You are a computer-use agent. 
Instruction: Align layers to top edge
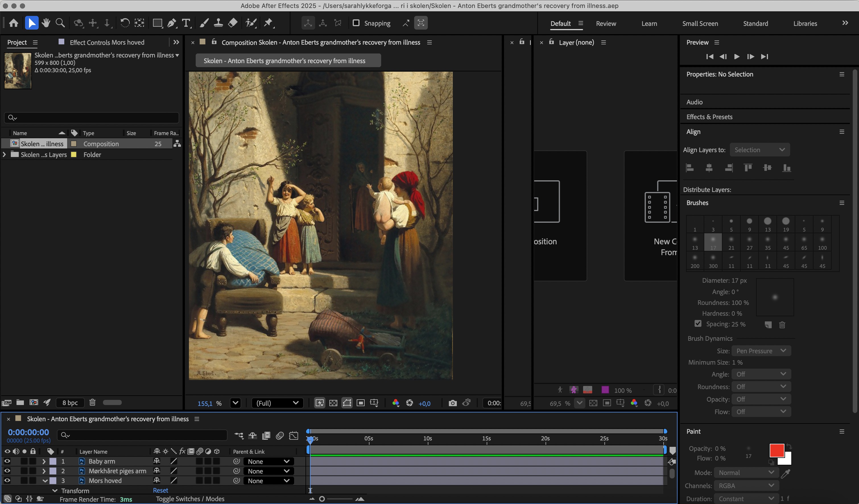[x=748, y=168]
